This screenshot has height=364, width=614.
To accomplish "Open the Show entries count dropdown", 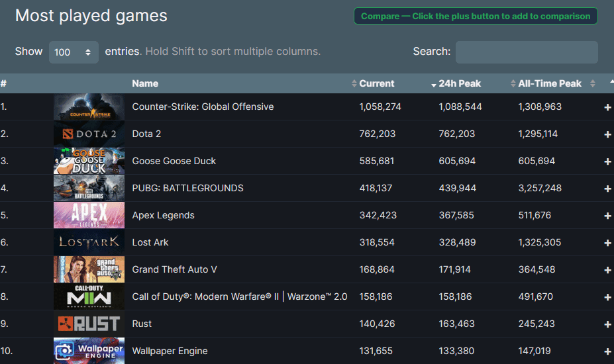I will (x=74, y=52).
